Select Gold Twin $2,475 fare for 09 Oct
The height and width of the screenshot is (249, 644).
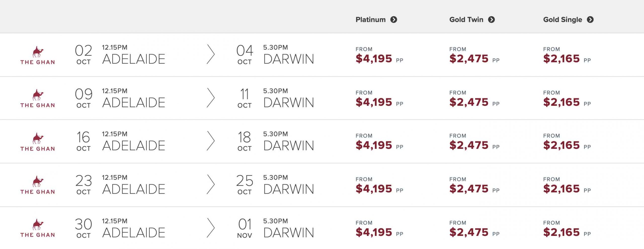469,102
